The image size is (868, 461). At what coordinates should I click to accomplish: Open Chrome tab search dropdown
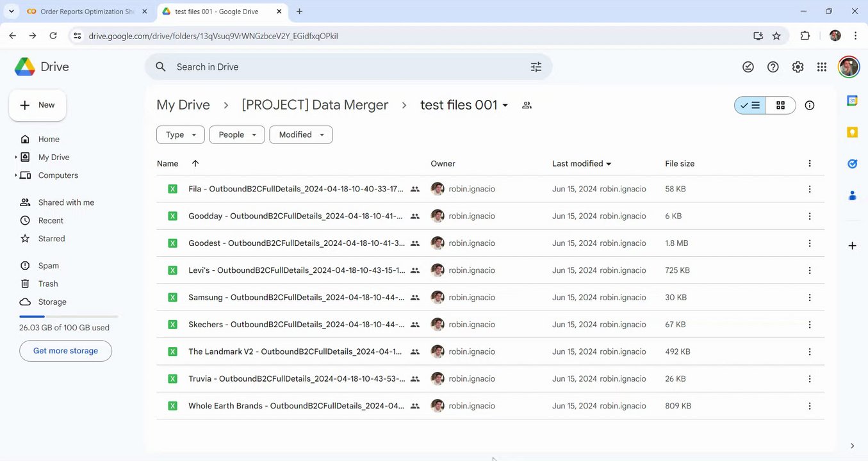click(11, 11)
